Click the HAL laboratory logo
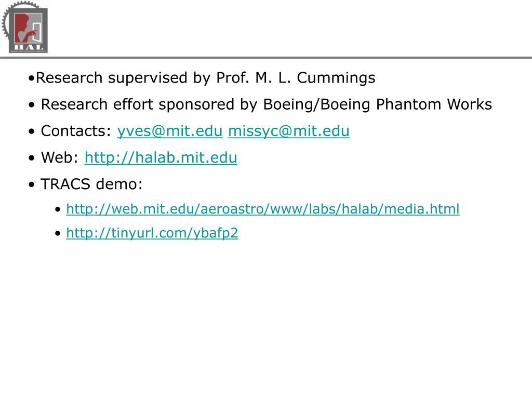 point(25,27)
